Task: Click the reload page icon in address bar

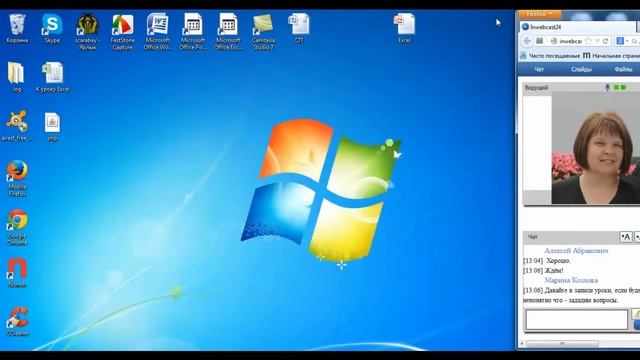Action: [606, 41]
